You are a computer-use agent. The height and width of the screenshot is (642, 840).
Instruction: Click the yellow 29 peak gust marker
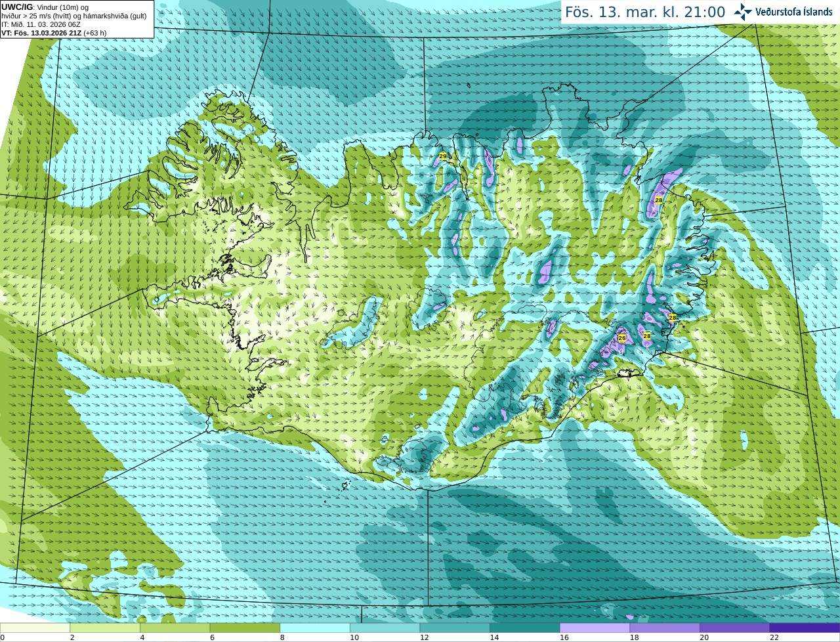tap(443, 156)
